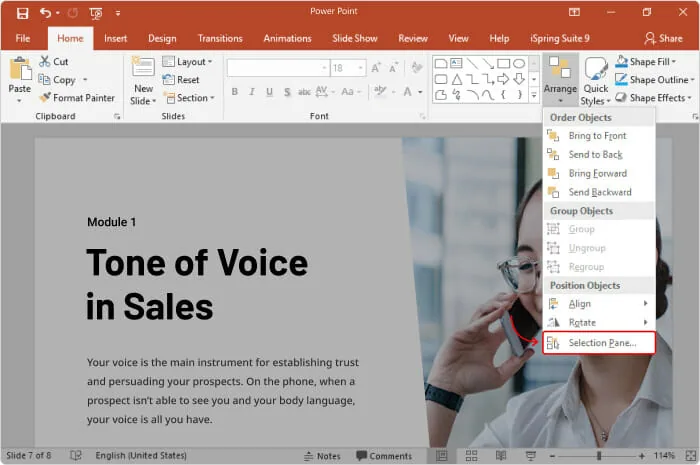The image size is (700, 465).
Task: Open the Slide Show tab
Action: coord(355,38)
